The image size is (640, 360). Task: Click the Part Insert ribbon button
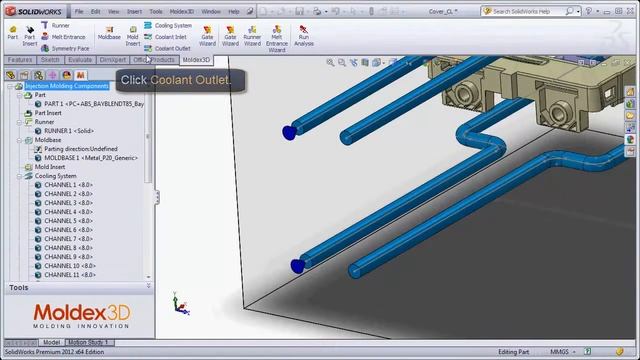(x=30, y=36)
